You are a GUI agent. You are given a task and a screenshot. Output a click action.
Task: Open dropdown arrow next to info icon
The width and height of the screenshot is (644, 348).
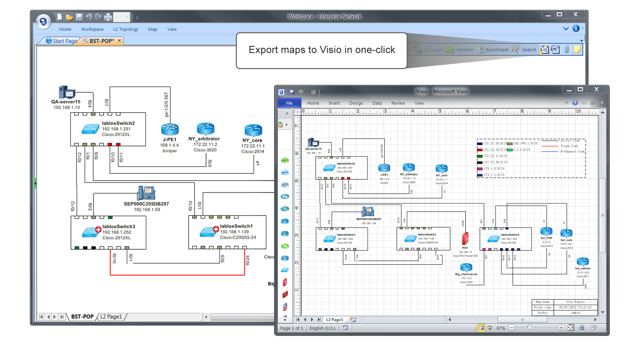pos(583,28)
